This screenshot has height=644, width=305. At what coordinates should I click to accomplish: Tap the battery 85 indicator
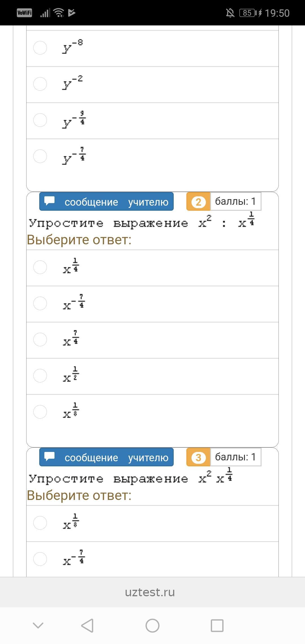(x=247, y=13)
